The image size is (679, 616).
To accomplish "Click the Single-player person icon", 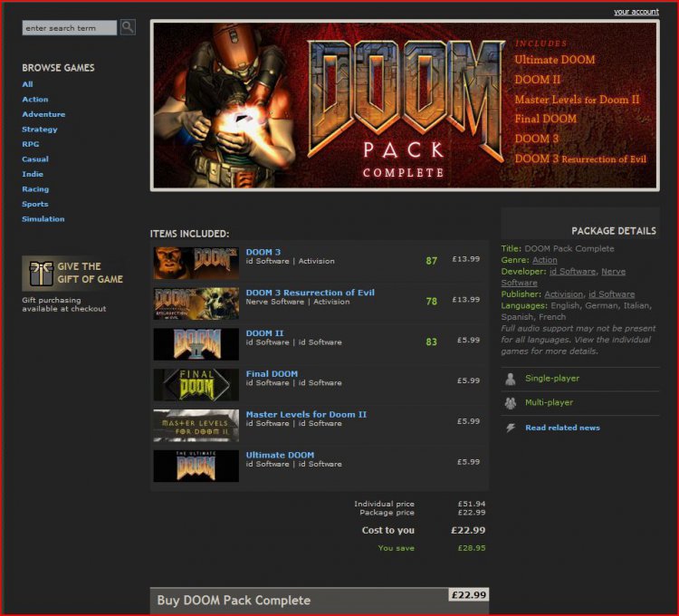I will pos(510,379).
